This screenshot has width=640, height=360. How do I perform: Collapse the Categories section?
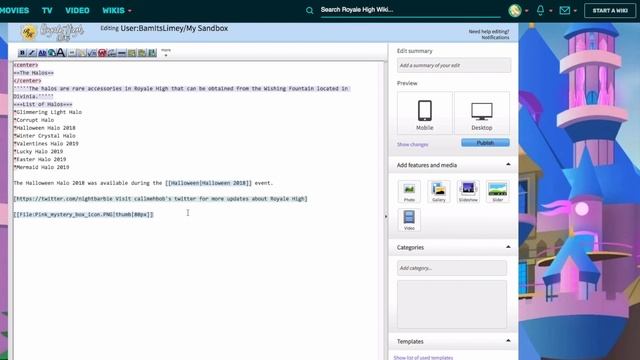pos(508,247)
